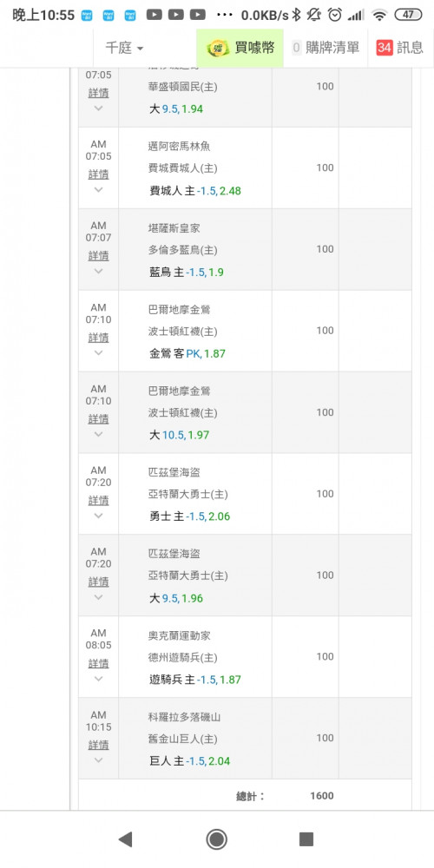
Task: Open 詳情 link for 07:20 勇士 主 -1.5 row
Action: pyautogui.click(x=99, y=501)
